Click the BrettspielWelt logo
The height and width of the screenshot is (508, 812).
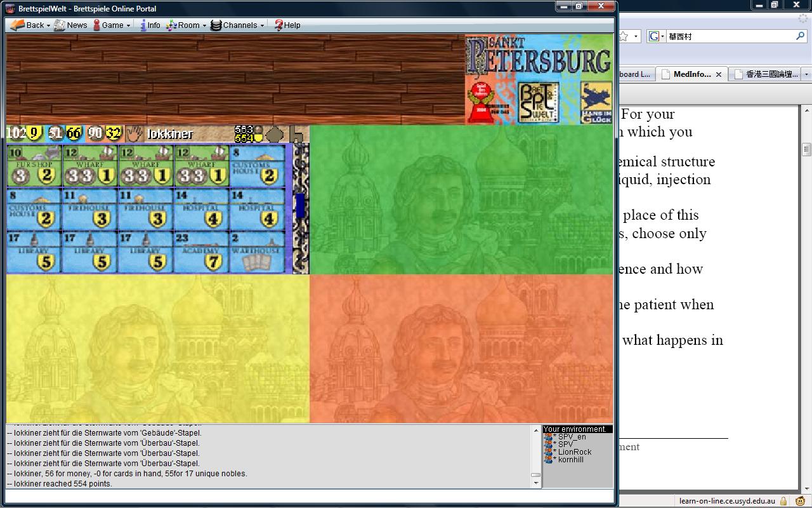pos(539,102)
